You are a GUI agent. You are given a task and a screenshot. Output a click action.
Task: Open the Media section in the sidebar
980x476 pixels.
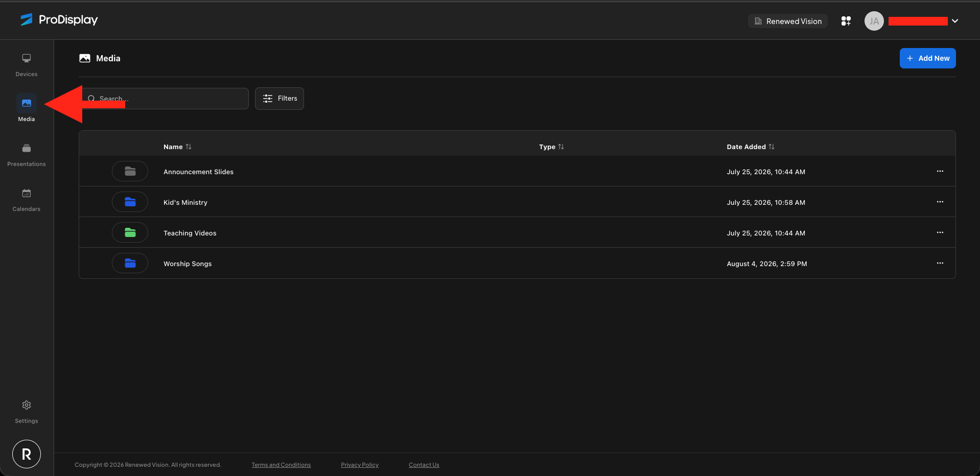(27, 108)
